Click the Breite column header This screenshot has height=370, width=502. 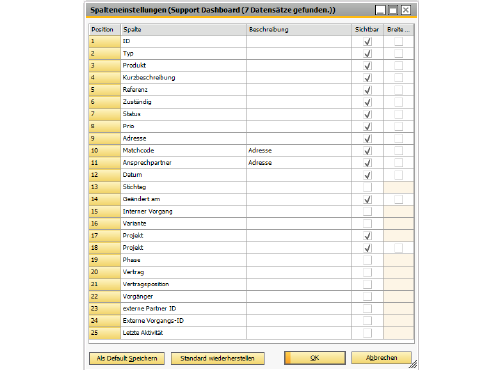[x=399, y=29]
